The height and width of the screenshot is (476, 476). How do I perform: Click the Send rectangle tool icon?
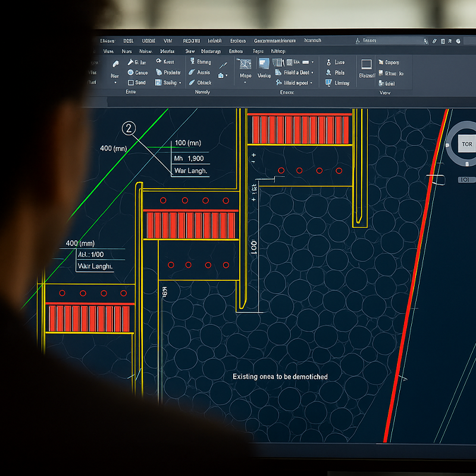(x=130, y=83)
